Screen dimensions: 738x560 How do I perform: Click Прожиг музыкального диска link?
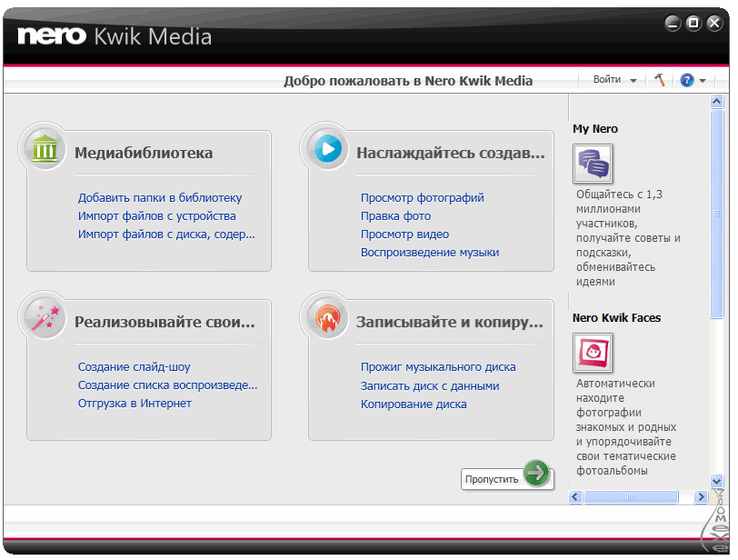(438, 366)
